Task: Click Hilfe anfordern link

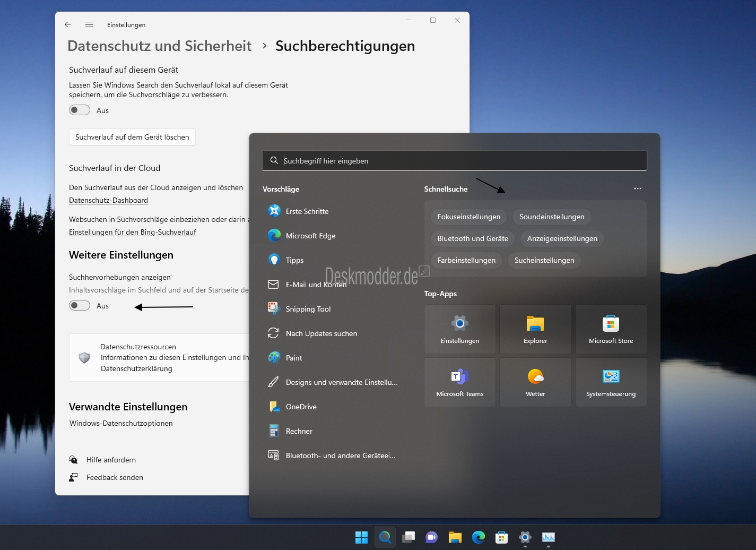Action: tap(111, 460)
